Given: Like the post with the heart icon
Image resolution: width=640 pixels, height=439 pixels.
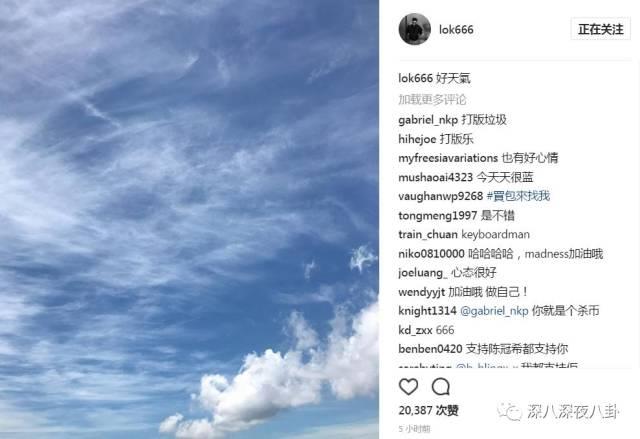Looking at the screenshot, I should tap(408, 386).
